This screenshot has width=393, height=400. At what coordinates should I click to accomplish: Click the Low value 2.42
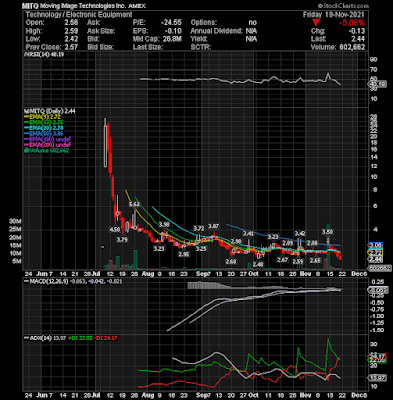pos(72,39)
